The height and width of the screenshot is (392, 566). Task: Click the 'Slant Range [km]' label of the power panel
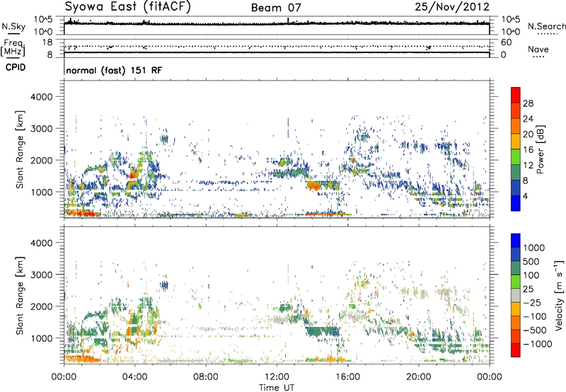(x=20, y=149)
